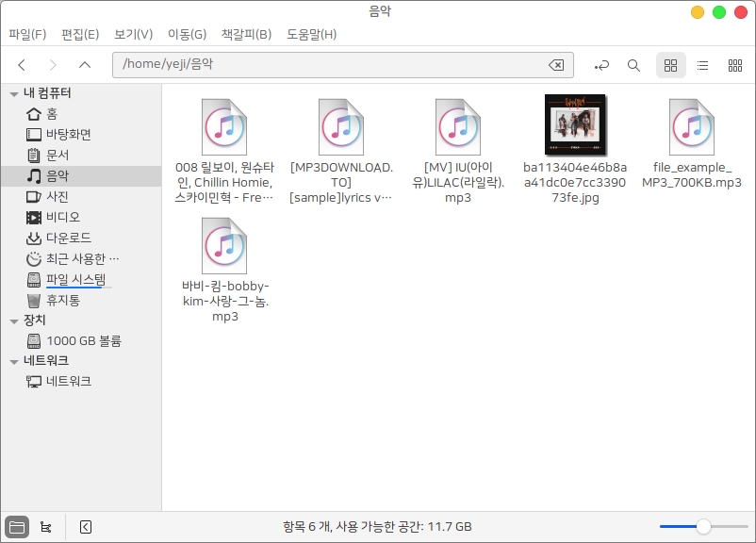Switch to list view

702,65
